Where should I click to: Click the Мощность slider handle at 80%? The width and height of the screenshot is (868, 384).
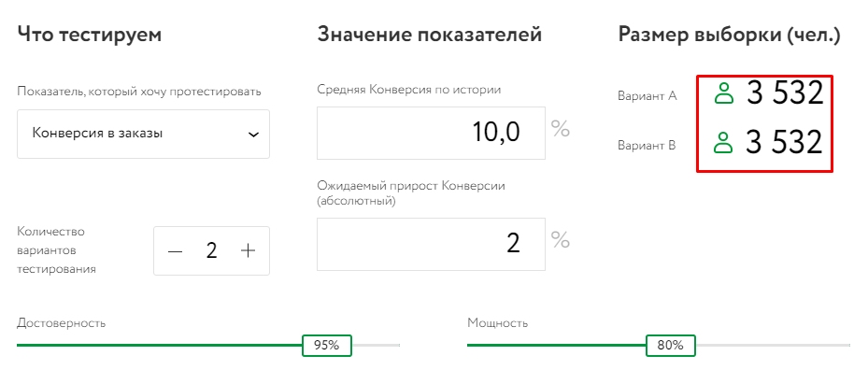(670, 345)
